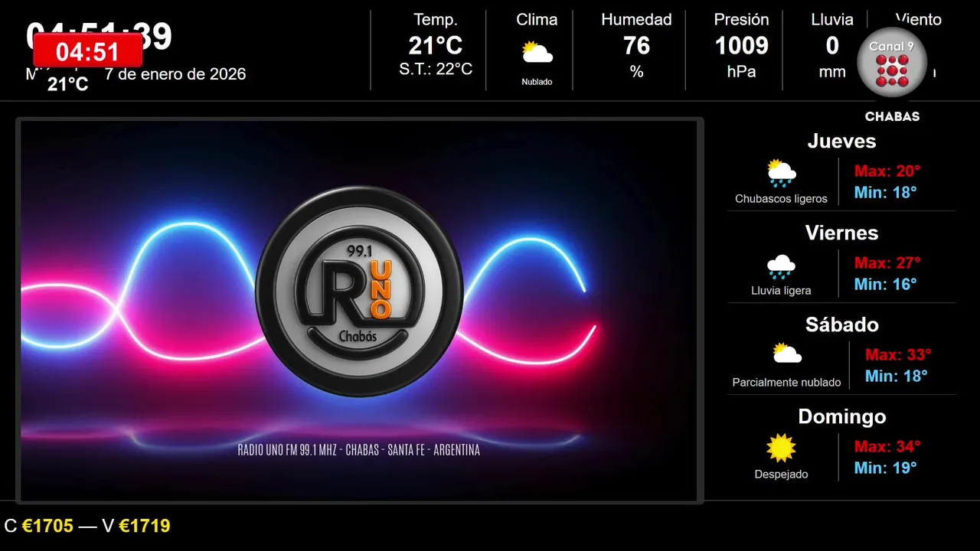Click Sábado Max: 33° text
The image size is (980, 551).
pyautogui.click(x=898, y=354)
